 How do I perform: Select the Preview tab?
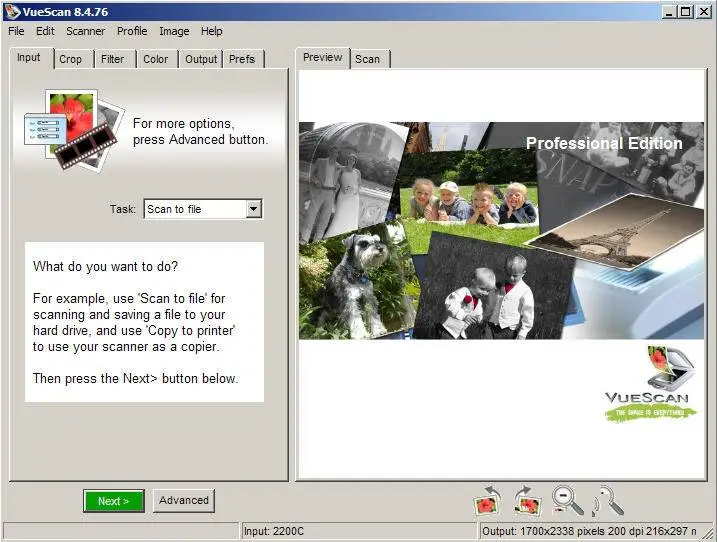pyautogui.click(x=323, y=58)
